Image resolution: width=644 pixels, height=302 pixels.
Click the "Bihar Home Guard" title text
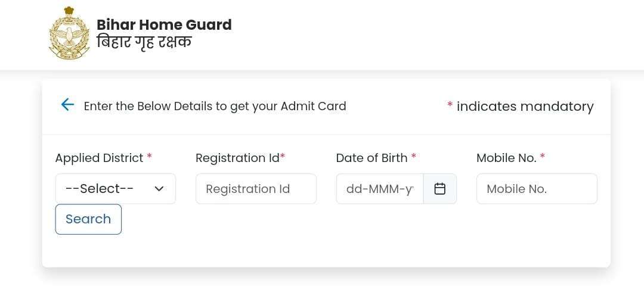pyautogui.click(x=164, y=25)
